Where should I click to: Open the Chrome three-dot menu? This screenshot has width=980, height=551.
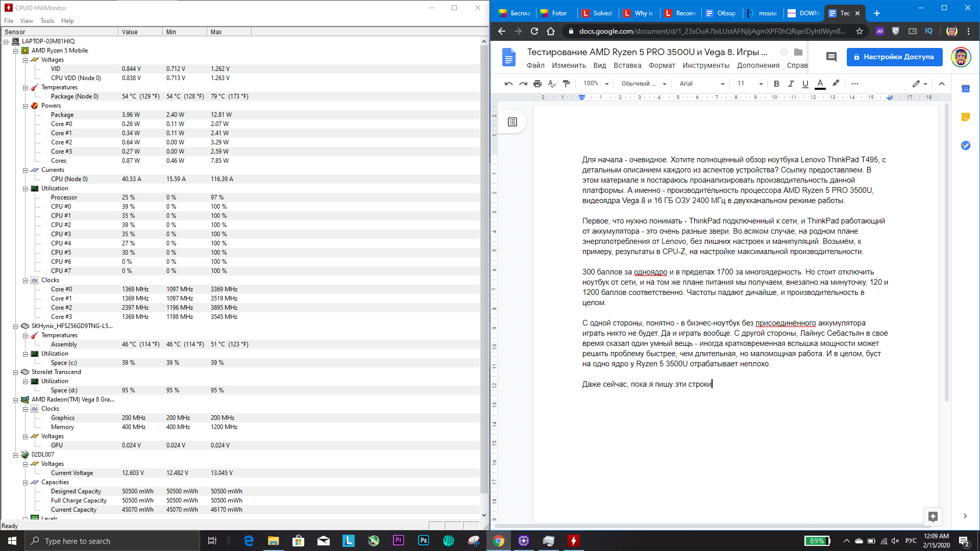[968, 31]
